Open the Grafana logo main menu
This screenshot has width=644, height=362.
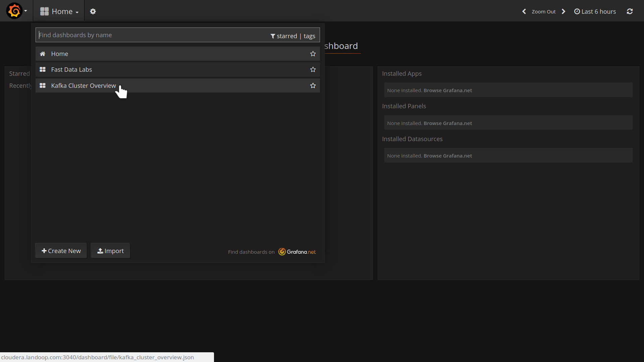tap(16, 11)
